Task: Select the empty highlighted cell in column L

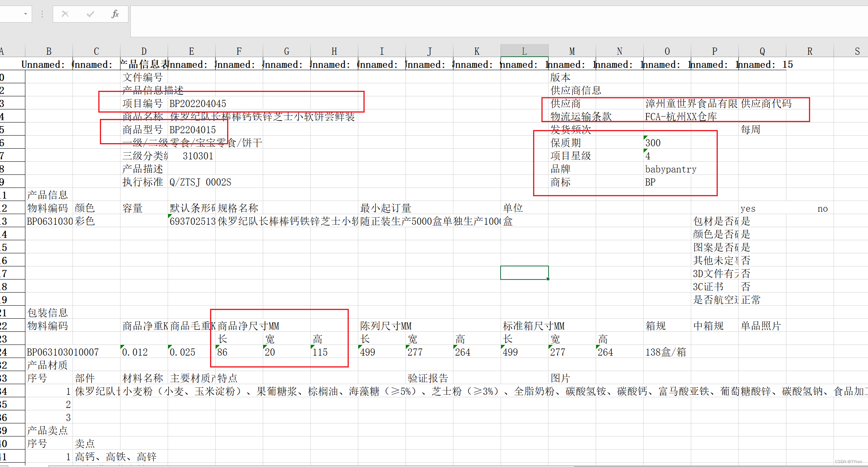Action: pos(524,272)
